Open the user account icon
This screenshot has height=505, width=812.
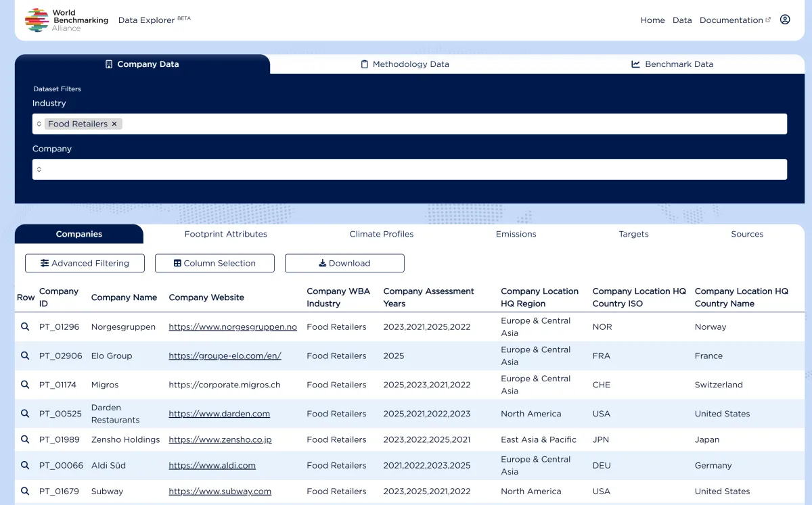click(785, 20)
